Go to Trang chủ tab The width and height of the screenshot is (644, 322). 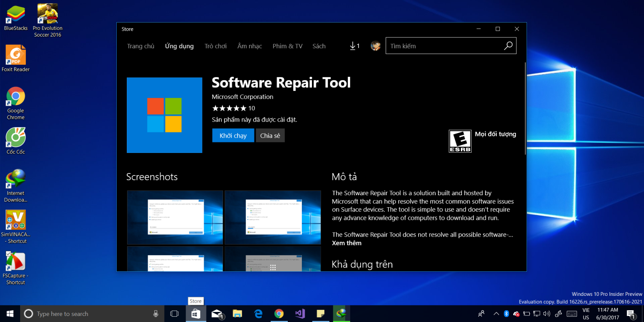tap(140, 46)
